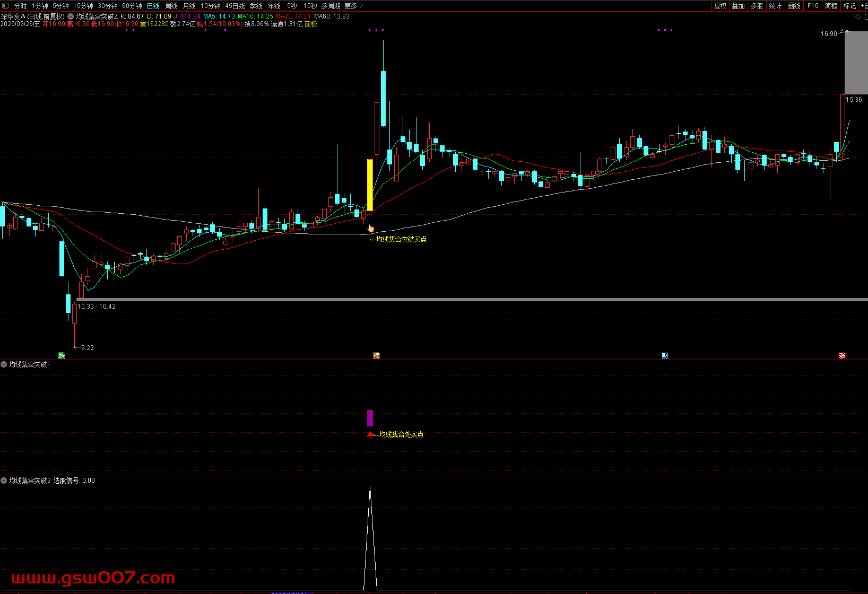Click indicator name 均线集合突破Z
The height and width of the screenshot is (594, 868).
97,16
